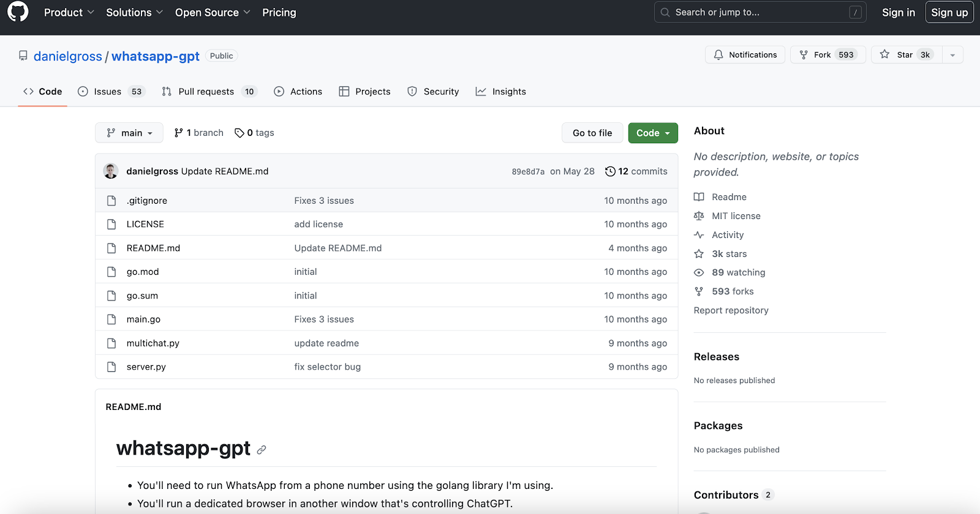Open the 'add license' commit message
This screenshot has height=514, width=980.
(318, 225)
